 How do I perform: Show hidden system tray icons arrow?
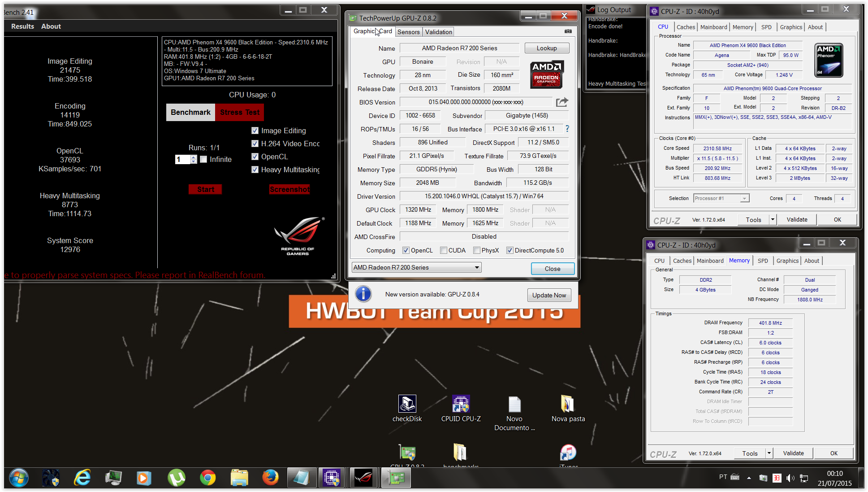tap(749, 478)
